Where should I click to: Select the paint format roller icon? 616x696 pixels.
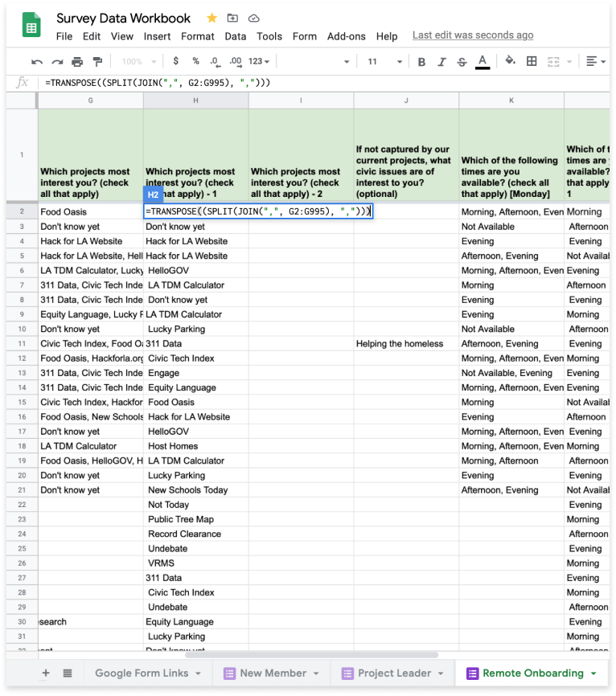tap(97, 62)
